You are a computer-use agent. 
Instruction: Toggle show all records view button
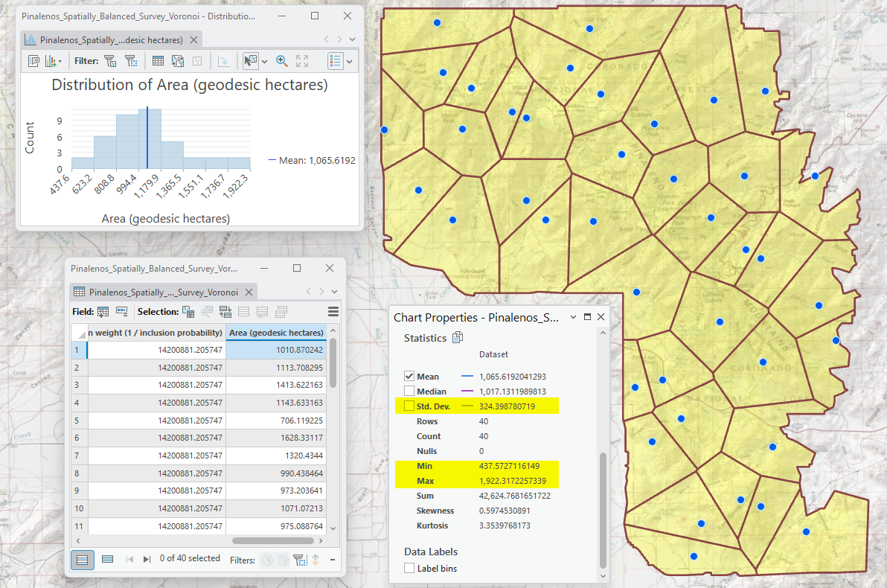point(82,560)
